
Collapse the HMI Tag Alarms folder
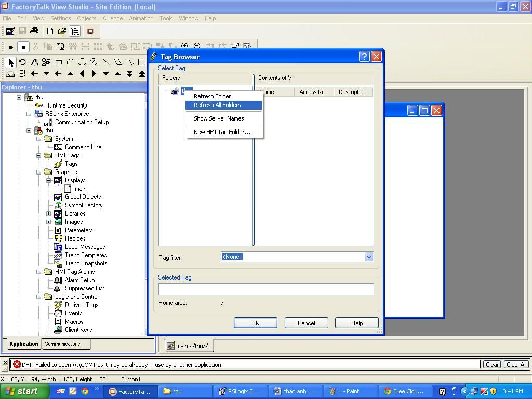38,272
